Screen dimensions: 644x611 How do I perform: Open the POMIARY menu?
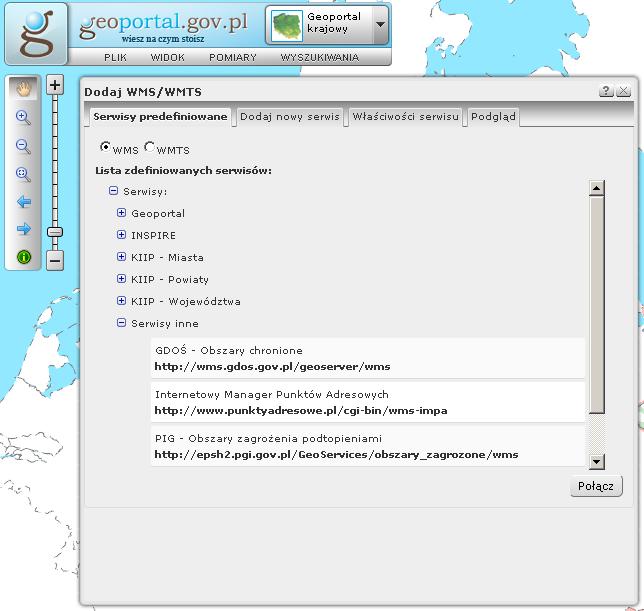pyautogui.click(x=233, y=57)
